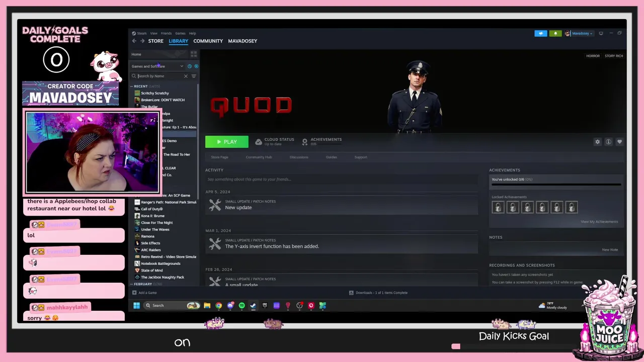Click the achievements progress bar

click(556, 185)
